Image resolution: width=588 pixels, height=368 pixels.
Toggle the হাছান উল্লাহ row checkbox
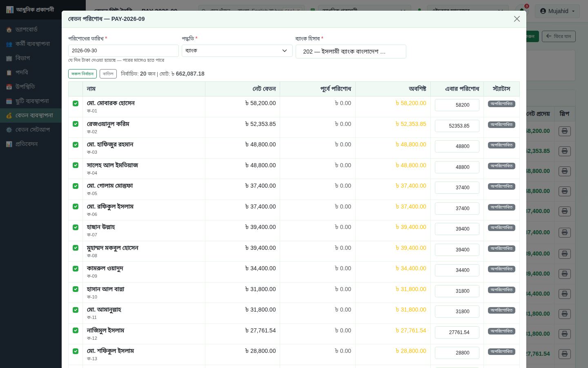point(76,227)
